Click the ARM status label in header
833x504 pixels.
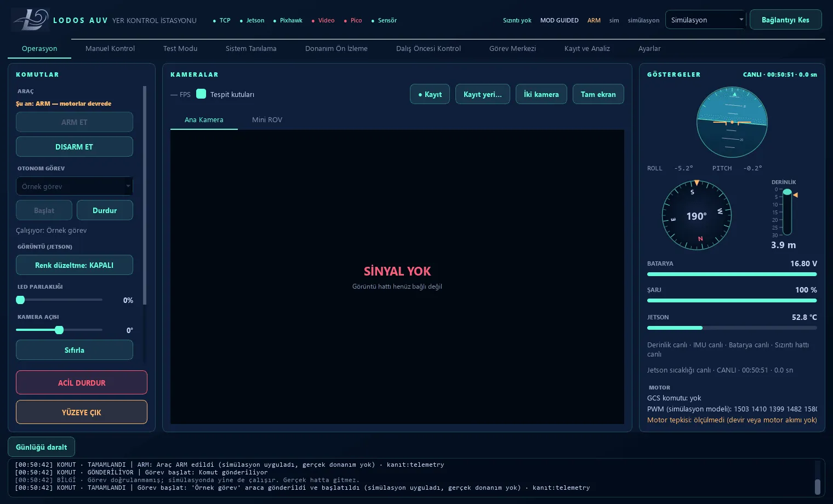594,20
